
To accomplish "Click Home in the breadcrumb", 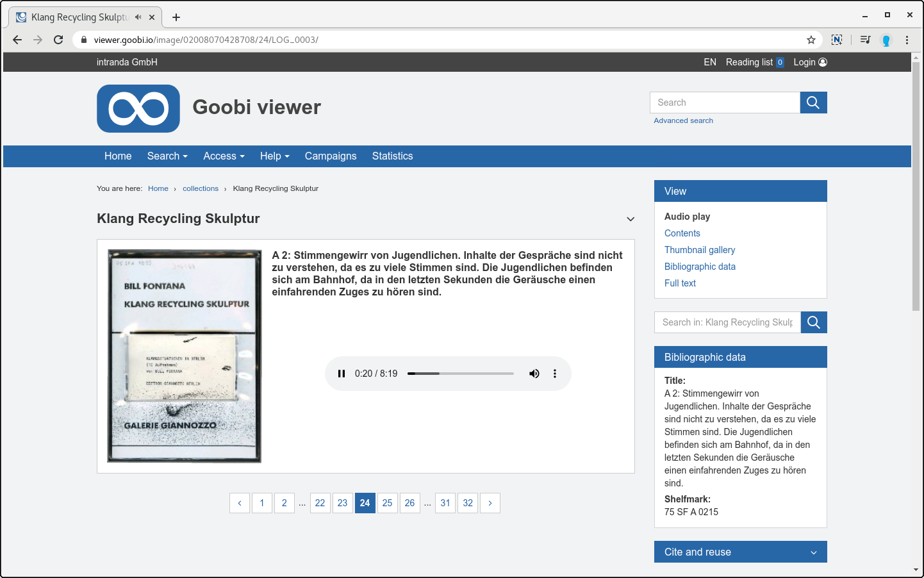I will tap(158, 188).
